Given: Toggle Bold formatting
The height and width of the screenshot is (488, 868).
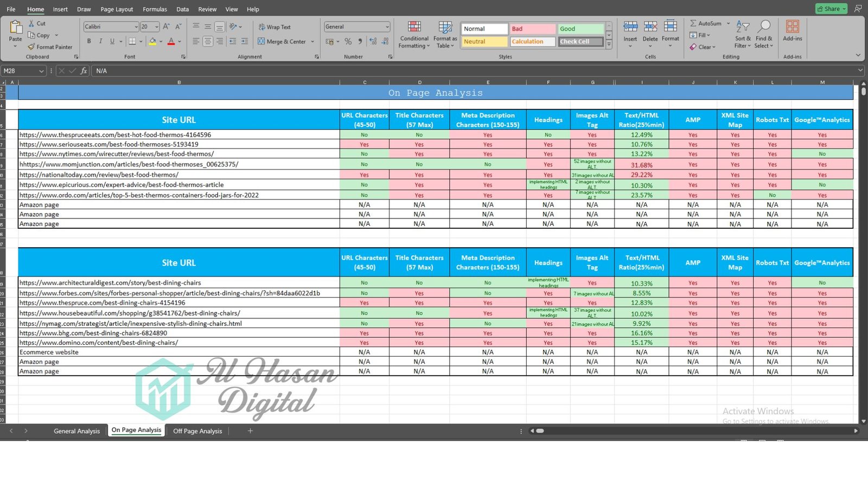Looking at the screenshot, I should click(x=89, y=41).
